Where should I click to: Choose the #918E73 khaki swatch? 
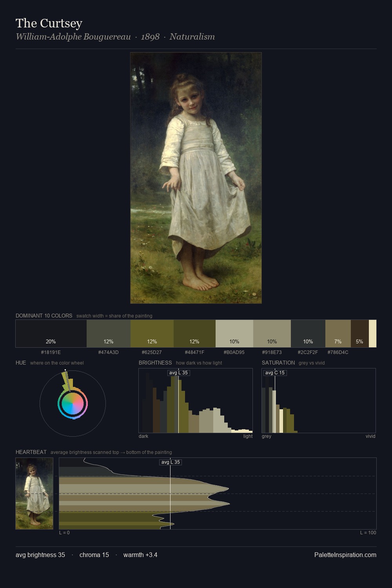(x=272, y=334)
